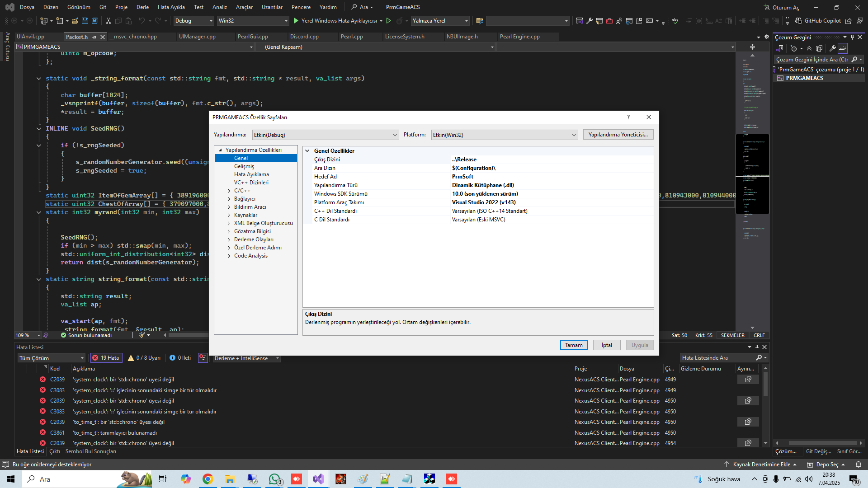Click Depo Seç in the status bar

(826, 465)
